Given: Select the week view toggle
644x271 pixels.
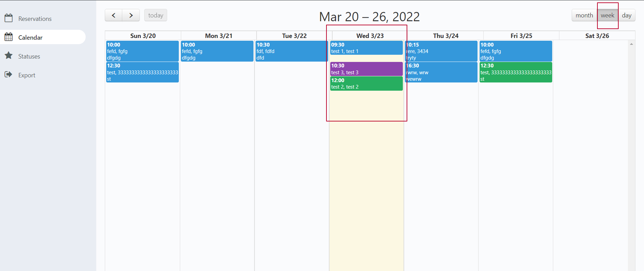Looking at the screenshot, I should click(x=607, y=15).
